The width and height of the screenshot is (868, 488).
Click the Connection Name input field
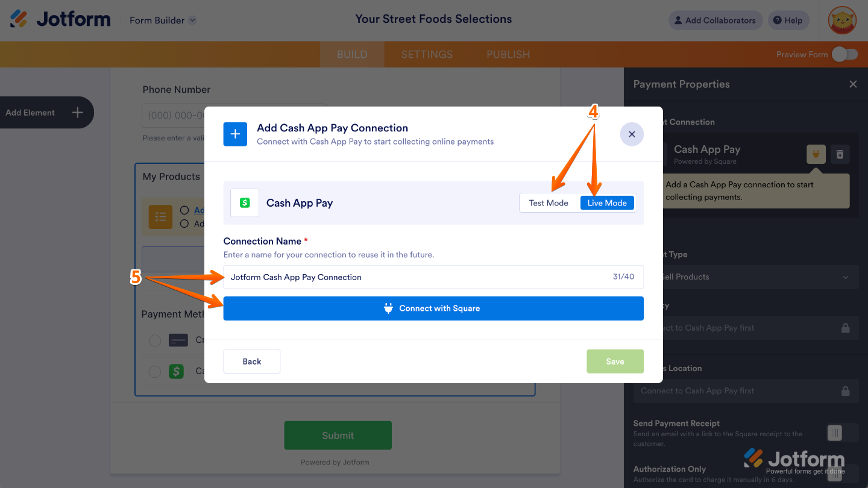click(416, 277)
